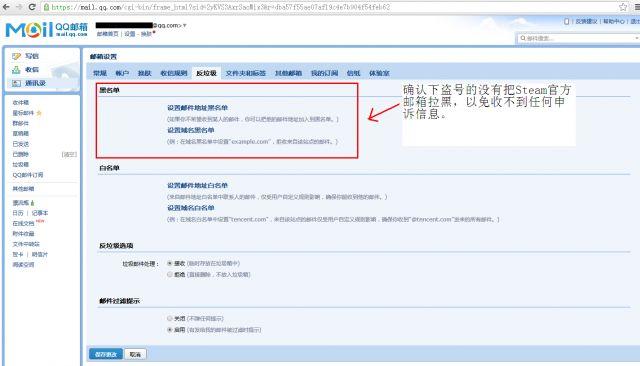Open 设置邮件地址白名单 link

tap(198, 185)
